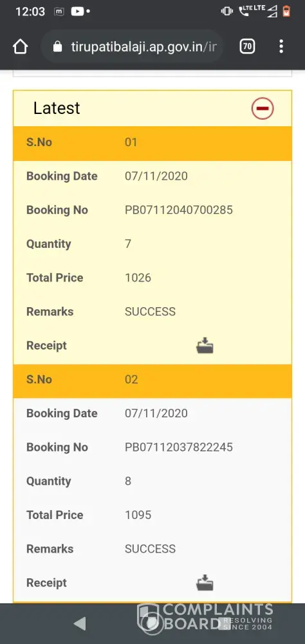This screenshot has width=305, height=644.
Task: Select the S.No 01 header row
Action: (x=152, y=143)
